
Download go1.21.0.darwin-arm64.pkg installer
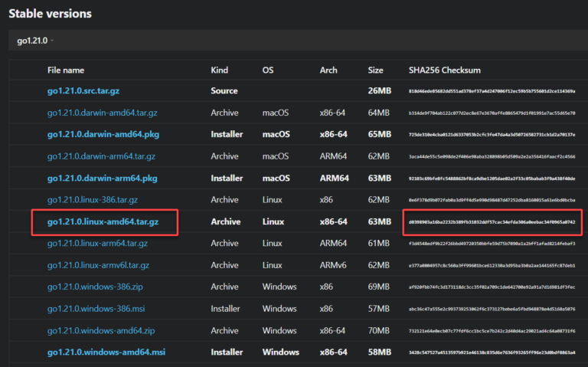click(101, 179)
